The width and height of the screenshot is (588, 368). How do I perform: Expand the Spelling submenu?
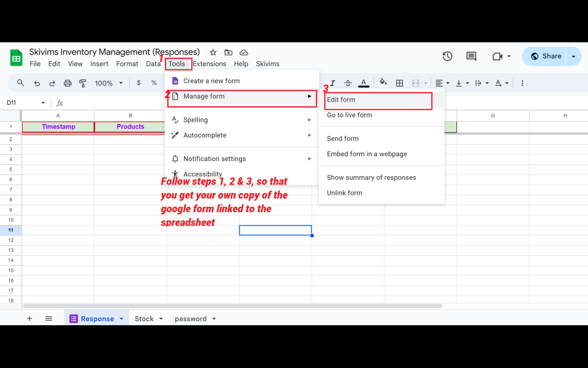(242, 120)
